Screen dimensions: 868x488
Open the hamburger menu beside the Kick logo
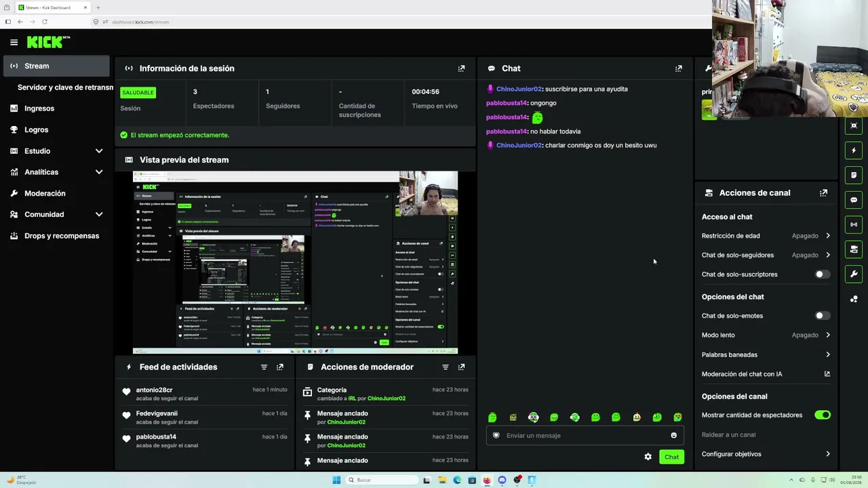coord(14,42)
